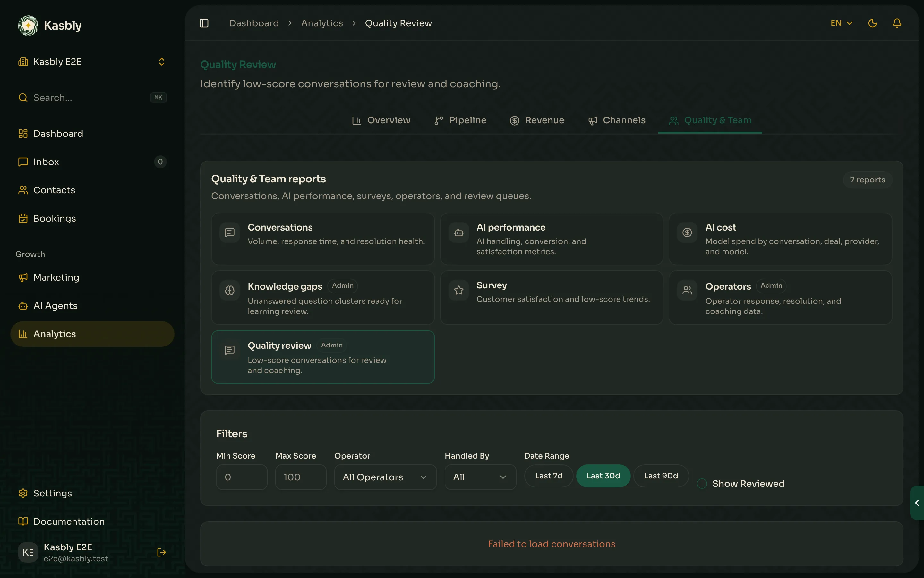Image resolution: width=924 pixels, height=578 pixels.
Task: Switch to dark mode moon icon
Action: click(x=872, y=23)
